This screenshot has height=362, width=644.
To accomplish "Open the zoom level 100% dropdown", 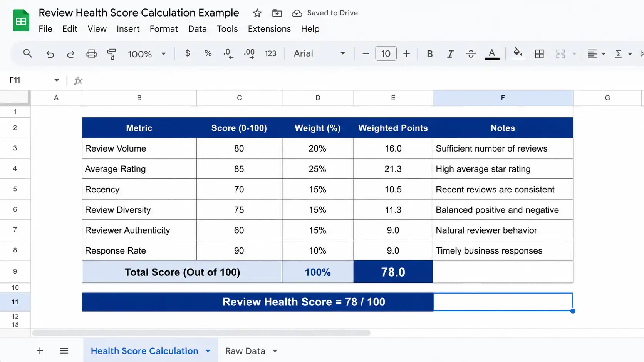I will (147, 54).
